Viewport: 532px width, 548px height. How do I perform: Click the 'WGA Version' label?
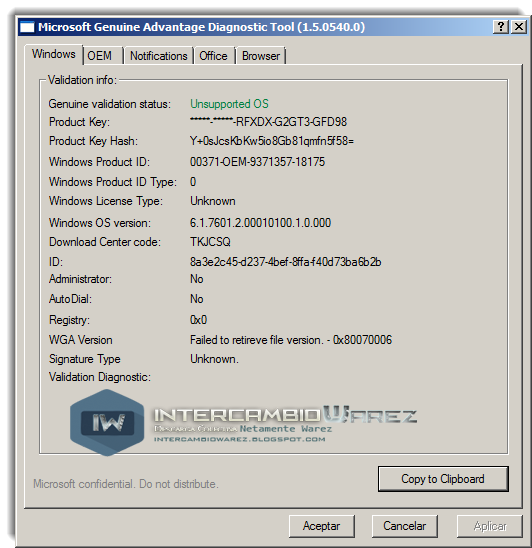pyautogui.click(x=81, y=340)
